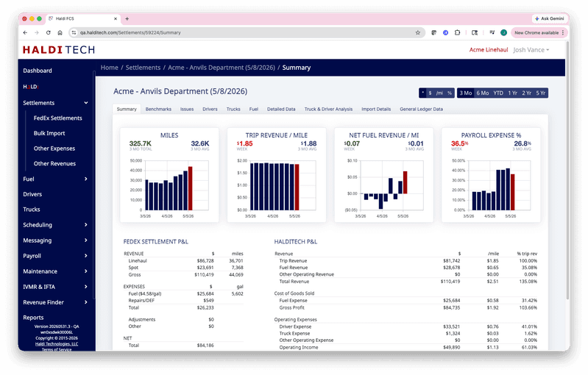
Task: Reload the page
Action: point(49,32)
